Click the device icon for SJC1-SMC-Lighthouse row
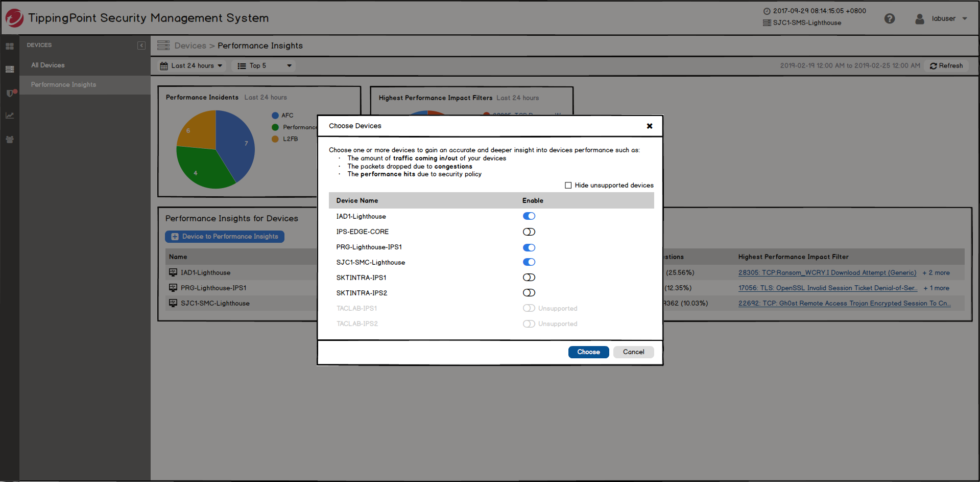Image resolution: width=980 pixels, height=482 pixels. (173, 303)
